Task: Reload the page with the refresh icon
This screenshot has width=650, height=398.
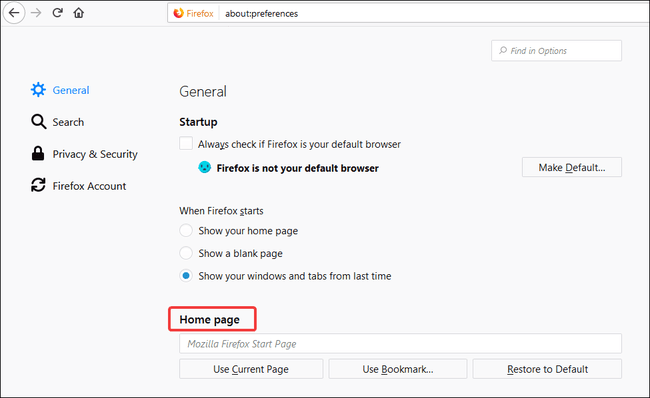Action: click(57, 13)
